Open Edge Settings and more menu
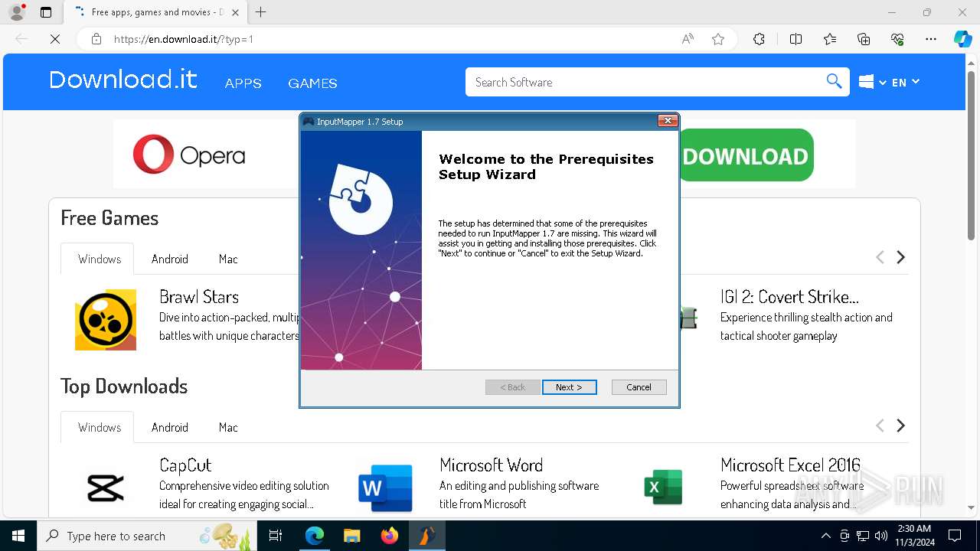Image resolution: width=980 pixels, height=551 pixels. click(x=931, y=39)
